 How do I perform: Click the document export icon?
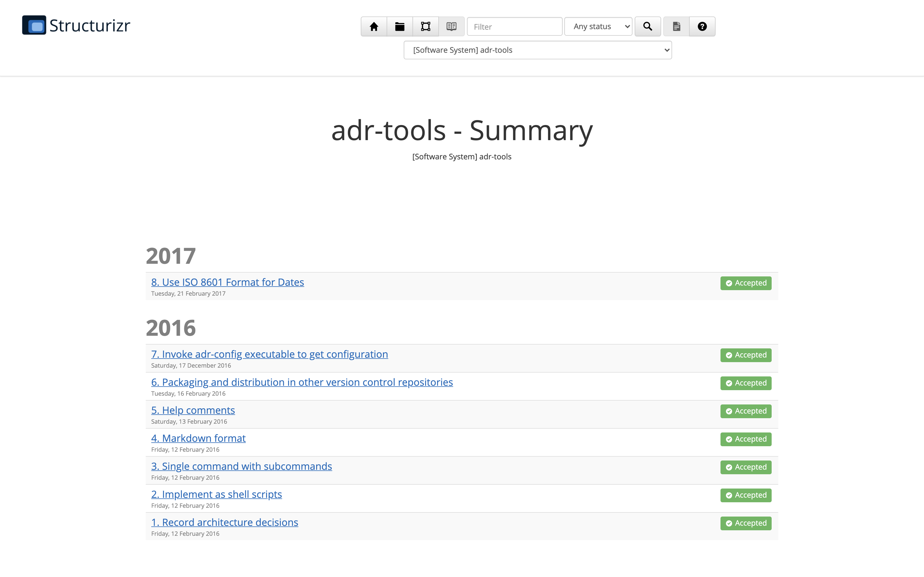(x=676, y=26)
